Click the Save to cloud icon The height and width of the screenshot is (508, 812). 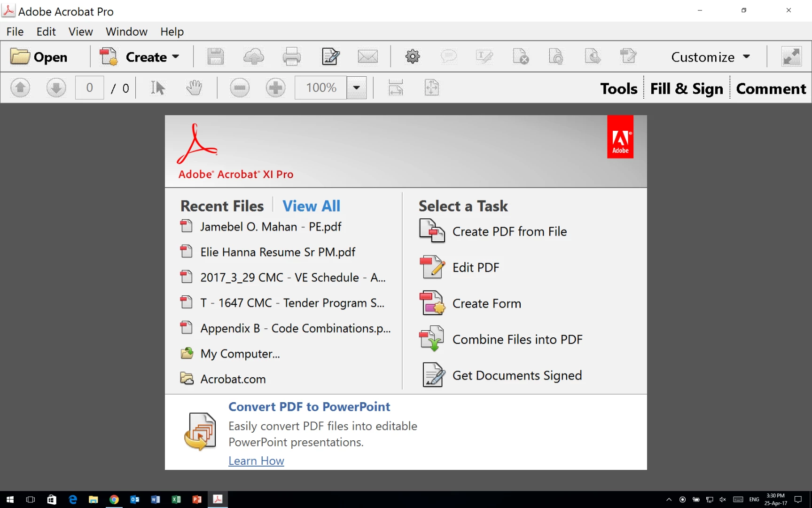[x=254, y=56]
